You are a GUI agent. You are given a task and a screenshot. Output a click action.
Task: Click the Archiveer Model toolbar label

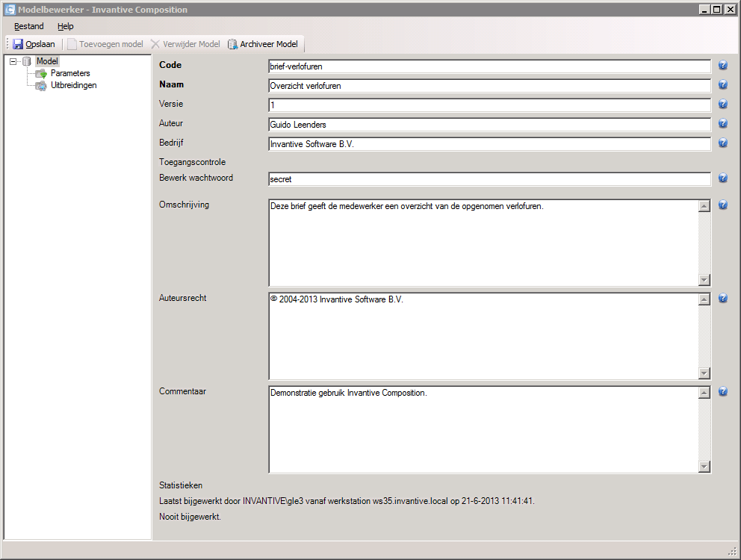(x=269, y=44)
